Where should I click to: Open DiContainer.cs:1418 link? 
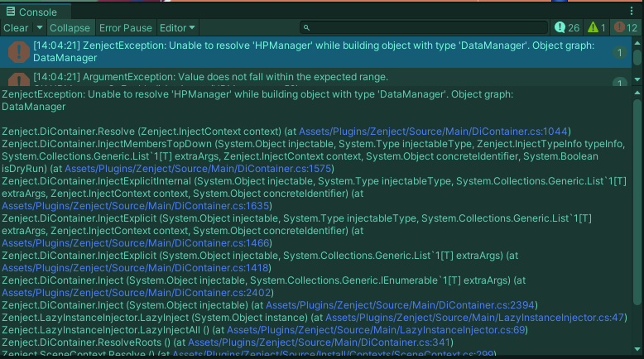pos(135,268)
